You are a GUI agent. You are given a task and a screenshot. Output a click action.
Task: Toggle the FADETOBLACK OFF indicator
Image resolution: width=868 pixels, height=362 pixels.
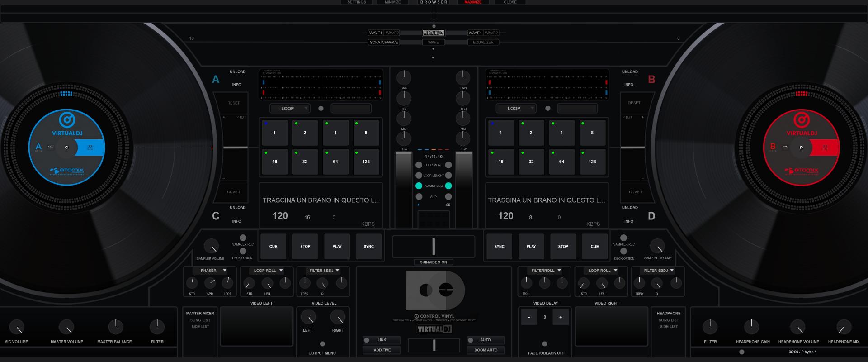tap(545, 344)
